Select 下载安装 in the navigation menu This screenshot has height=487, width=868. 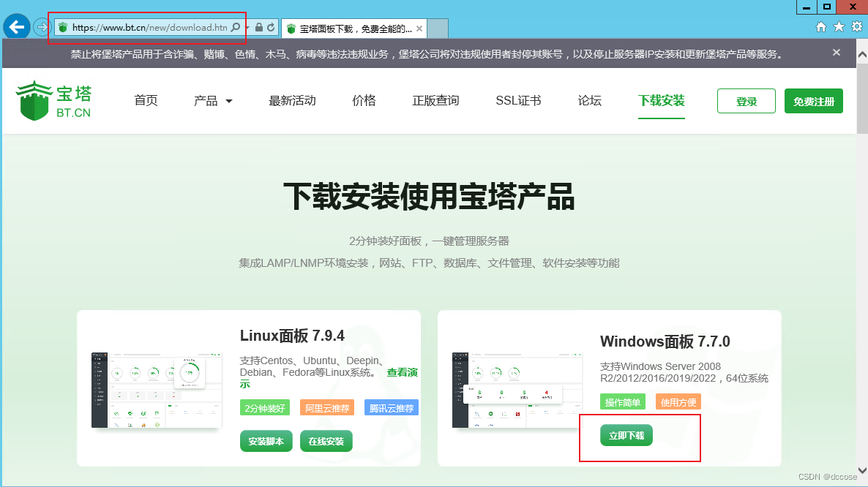point(661,101)
